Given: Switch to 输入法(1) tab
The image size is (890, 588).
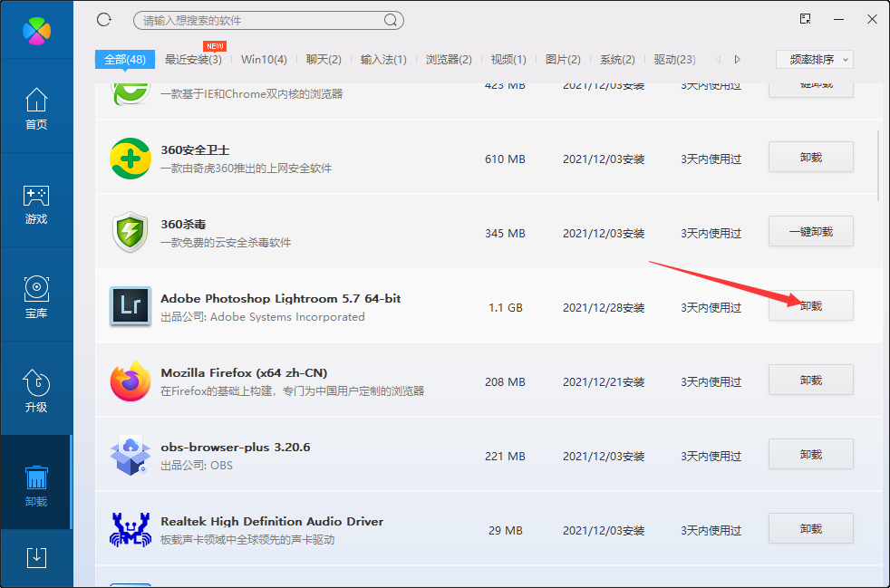Looking at the screenshot, I should tap(383, 59).
